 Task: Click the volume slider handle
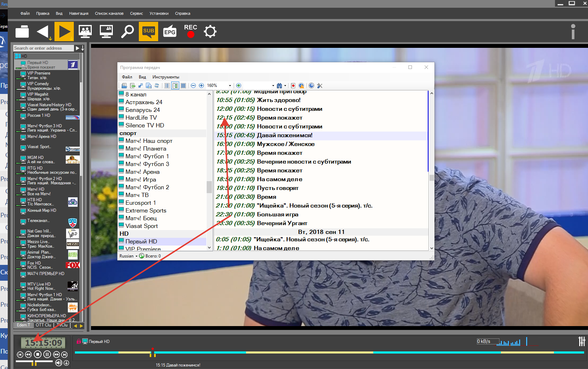34,363
